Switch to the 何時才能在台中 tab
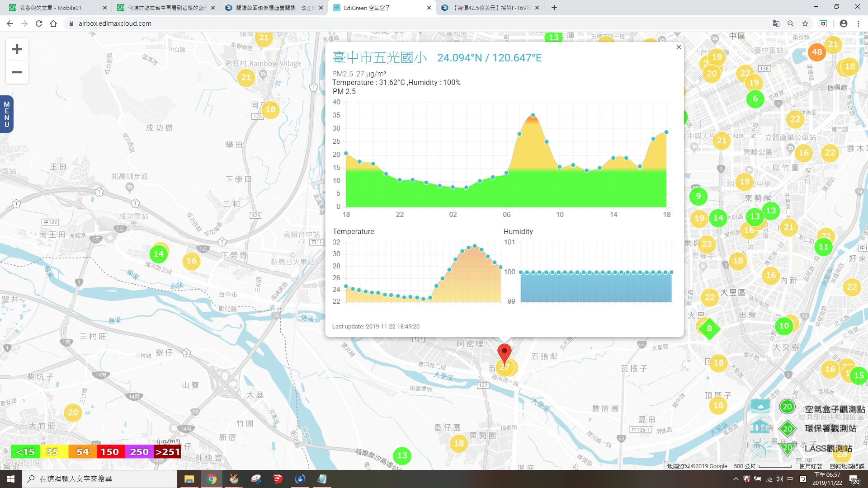 click(x=165, y=8)
